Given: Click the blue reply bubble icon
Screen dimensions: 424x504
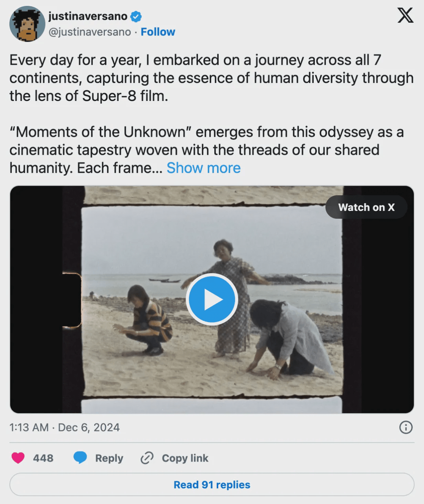Looking at the screenshot, I should (80, 458).
